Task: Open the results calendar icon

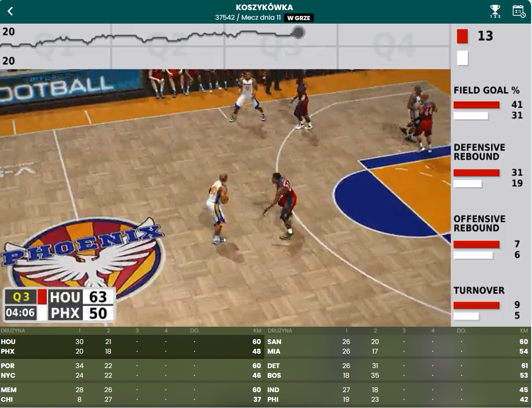Action: pyautogui.click(x=519, y=11)
